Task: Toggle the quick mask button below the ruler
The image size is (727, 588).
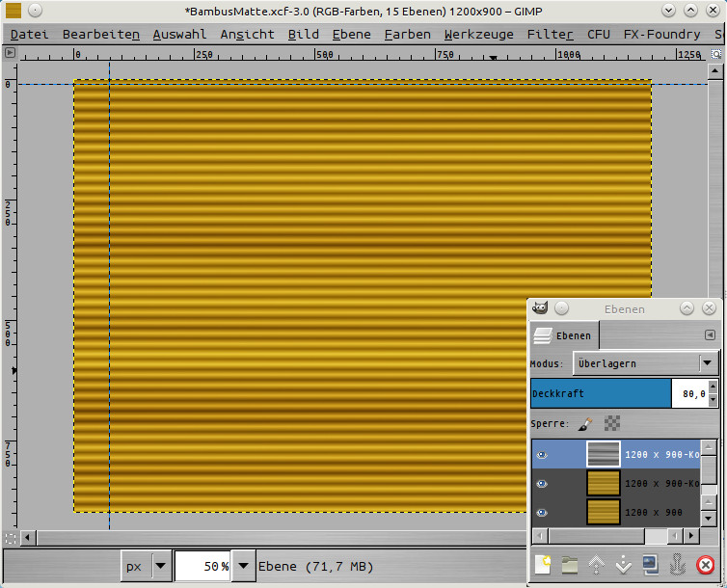Action: (10, 537)
